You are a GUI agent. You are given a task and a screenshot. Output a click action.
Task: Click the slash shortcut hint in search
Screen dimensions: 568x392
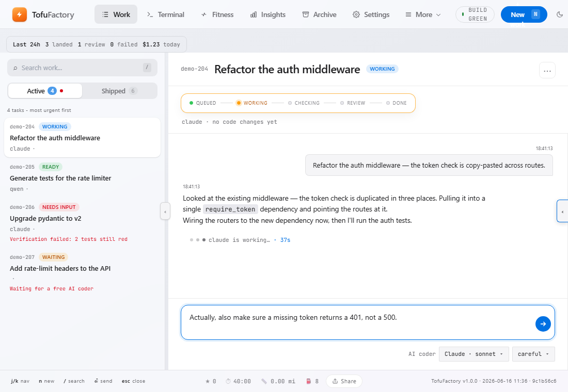[x=147, y=68]
